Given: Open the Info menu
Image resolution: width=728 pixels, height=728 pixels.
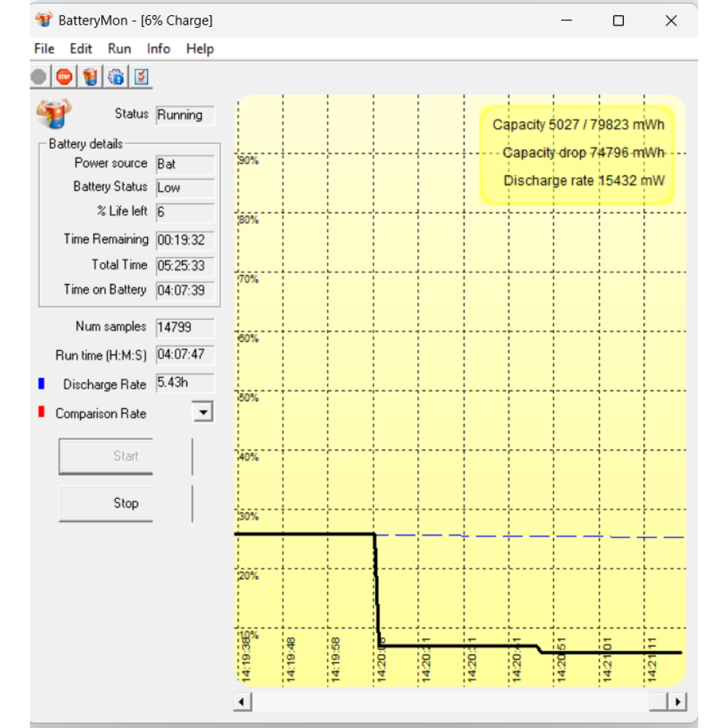Looking at the screenshot, I should [x=158, y=49].
